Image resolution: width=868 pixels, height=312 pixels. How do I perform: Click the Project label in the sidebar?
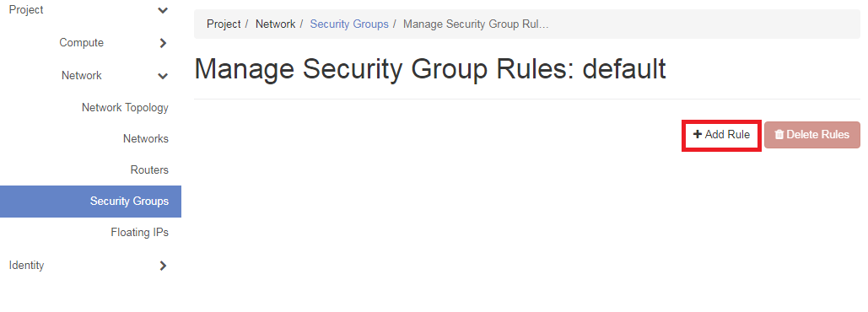click(26, 10)
